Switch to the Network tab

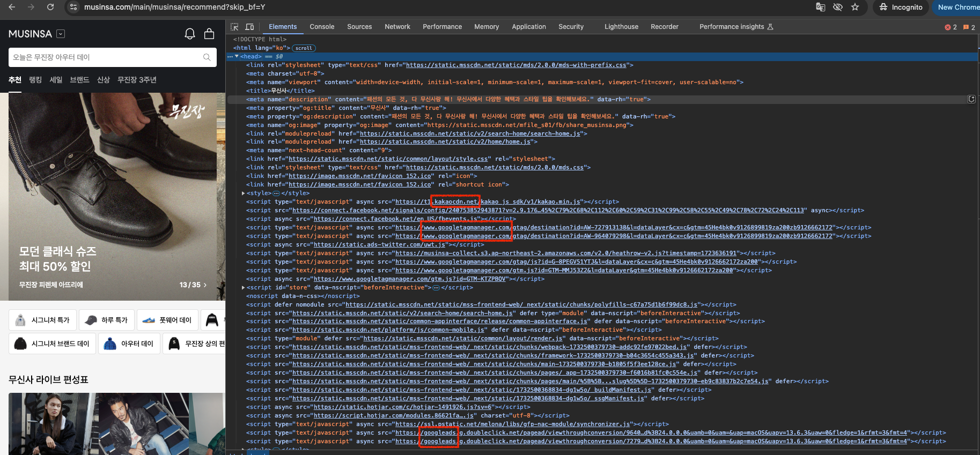[x=397, y=27]
